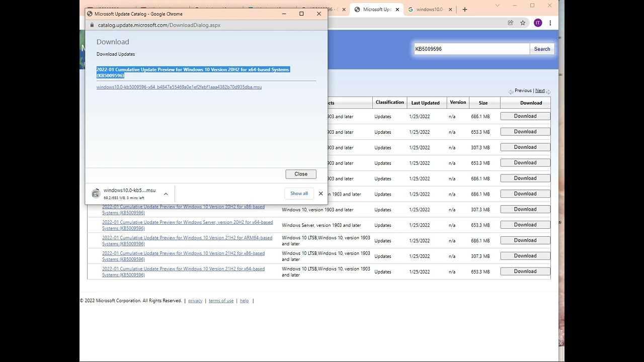The height and width of the screenshot is (362, 644).
Task: Dismiss the downloads bar with X
Action: tap(320, 194)
